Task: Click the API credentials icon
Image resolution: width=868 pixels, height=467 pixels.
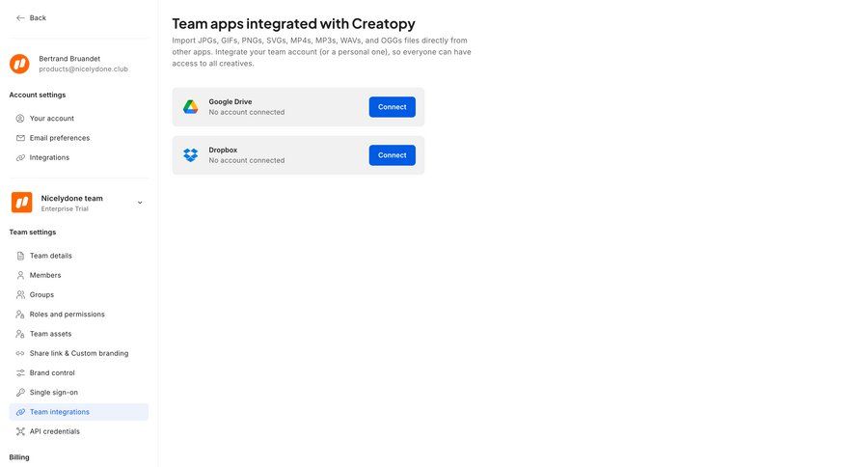Action: pyautogui.click(x=20, y=431)
